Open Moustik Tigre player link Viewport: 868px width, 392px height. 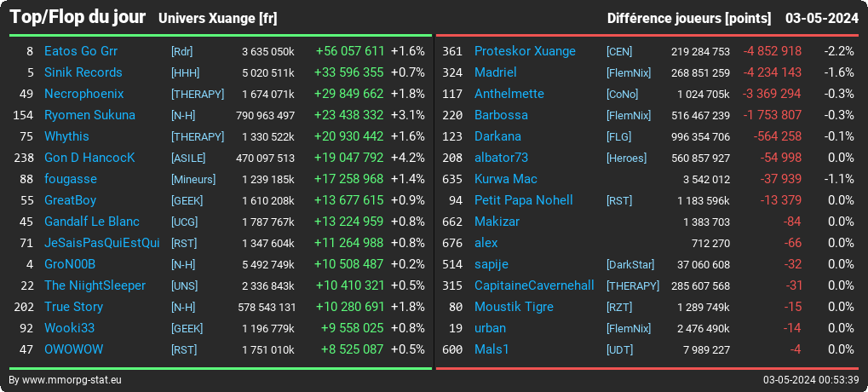pyautogui.click(x=514, y=308)
